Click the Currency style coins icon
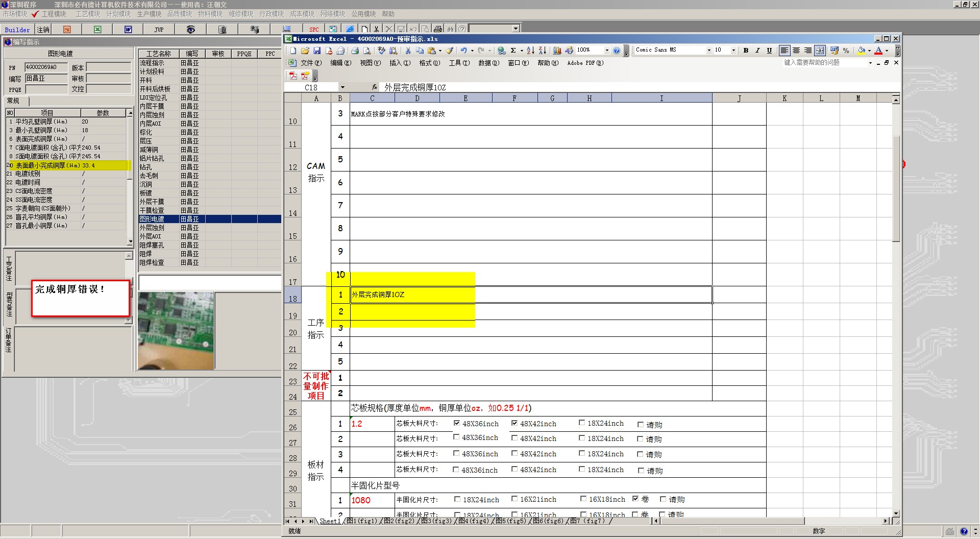Screen dimensions: 980x539 [x=834, y=50]
